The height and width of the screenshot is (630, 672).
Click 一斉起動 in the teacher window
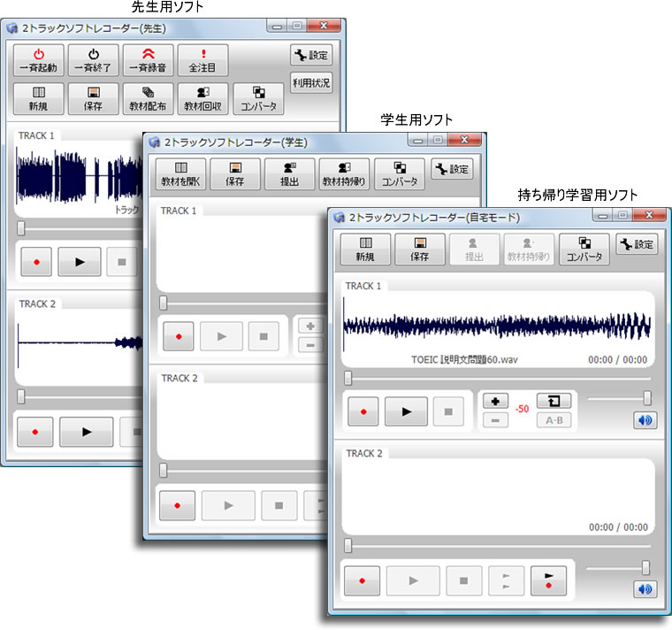tap(38, 60)
